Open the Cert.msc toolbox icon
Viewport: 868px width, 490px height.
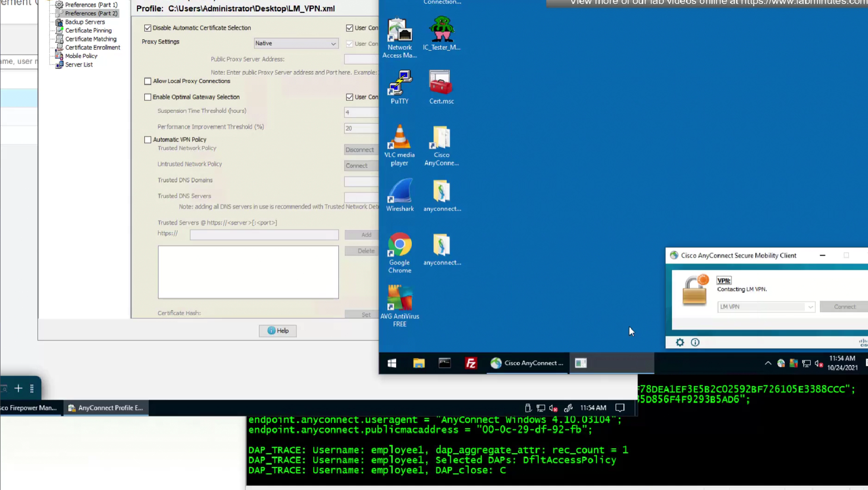(441, 87)
